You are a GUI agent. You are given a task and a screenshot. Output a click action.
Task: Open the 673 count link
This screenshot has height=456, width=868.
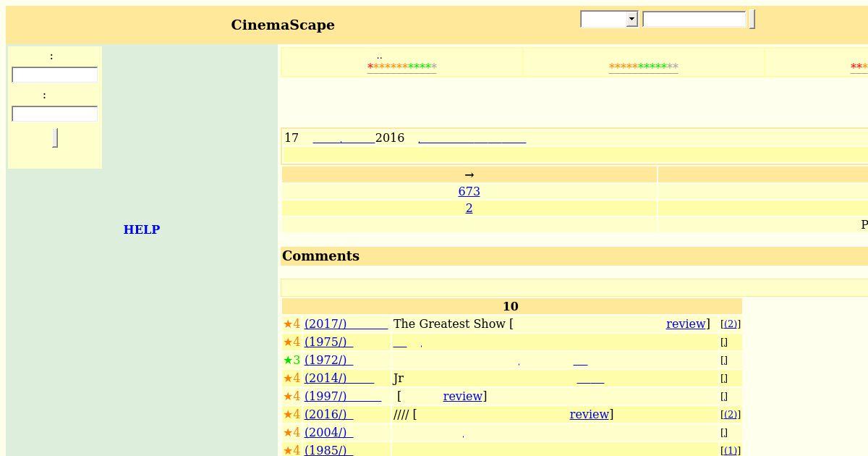pyautogui.click(x=469, y=191)
